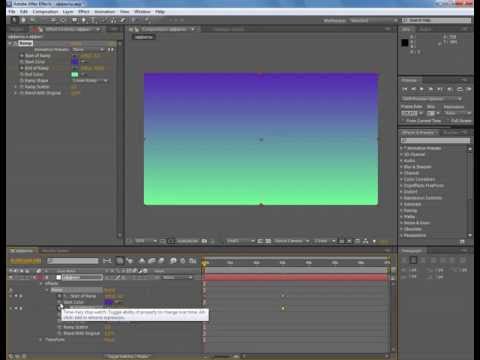Open RAM Preview Options dropdown
Screen dimensions: 480x360
[x=431, y=99]
